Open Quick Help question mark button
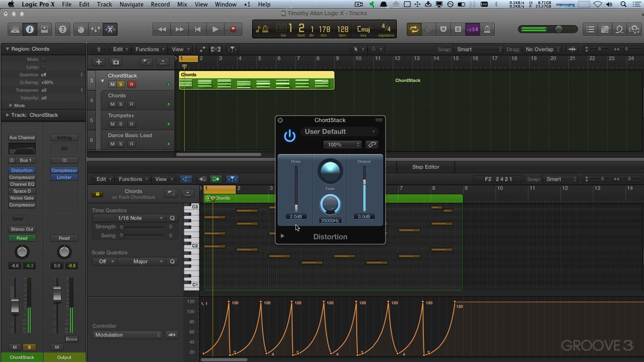This screenshot has width=644, height=362. 62,29
